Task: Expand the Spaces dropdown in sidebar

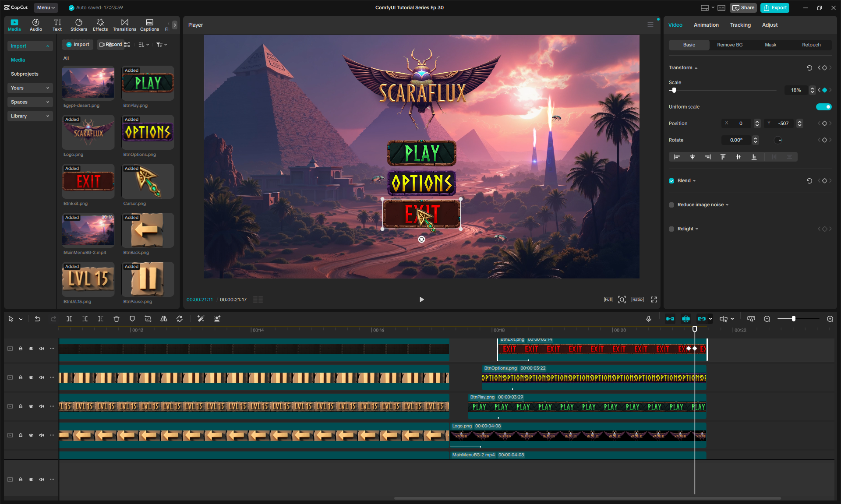Action: (x=30, y=102)
